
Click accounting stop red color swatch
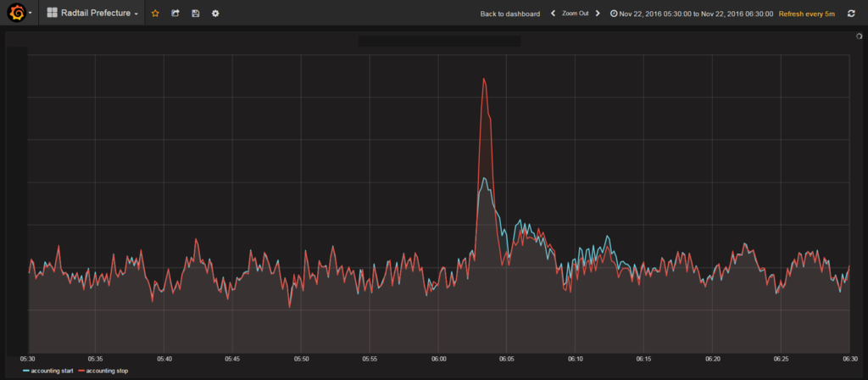tap(81, 371)
